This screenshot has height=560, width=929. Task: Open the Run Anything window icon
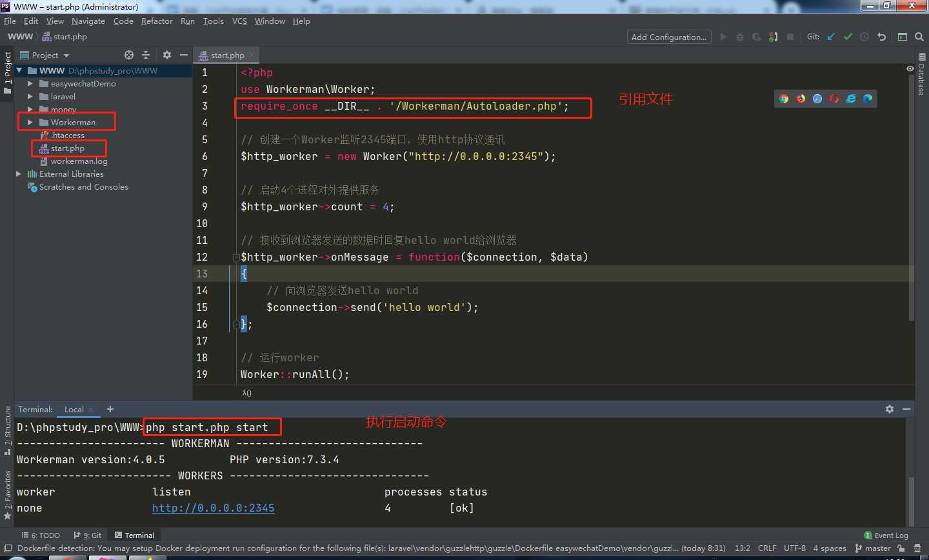903,37
